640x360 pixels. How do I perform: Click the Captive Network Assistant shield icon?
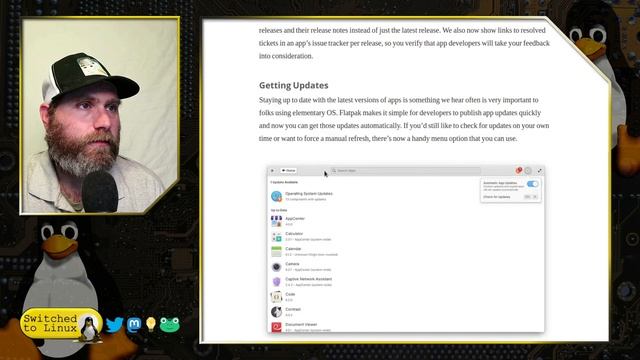point(276,282)
